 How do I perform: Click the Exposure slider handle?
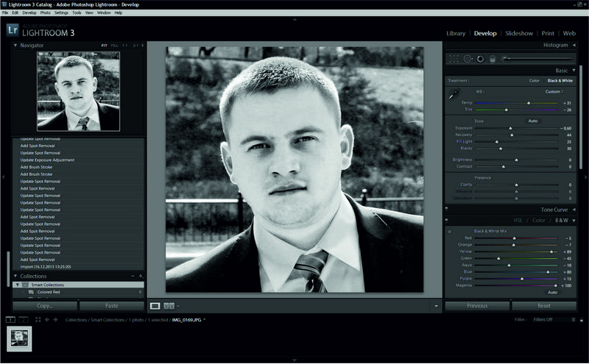pos(510,128)
